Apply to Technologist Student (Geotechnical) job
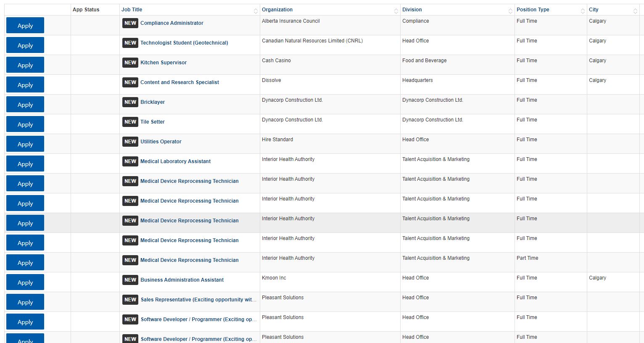644x343 pixels. pos(25,45)
